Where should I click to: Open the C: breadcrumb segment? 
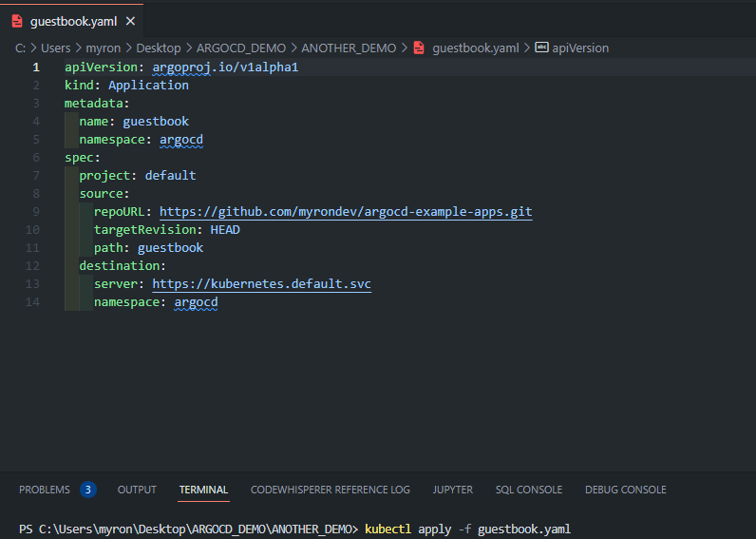coord(20,48)
